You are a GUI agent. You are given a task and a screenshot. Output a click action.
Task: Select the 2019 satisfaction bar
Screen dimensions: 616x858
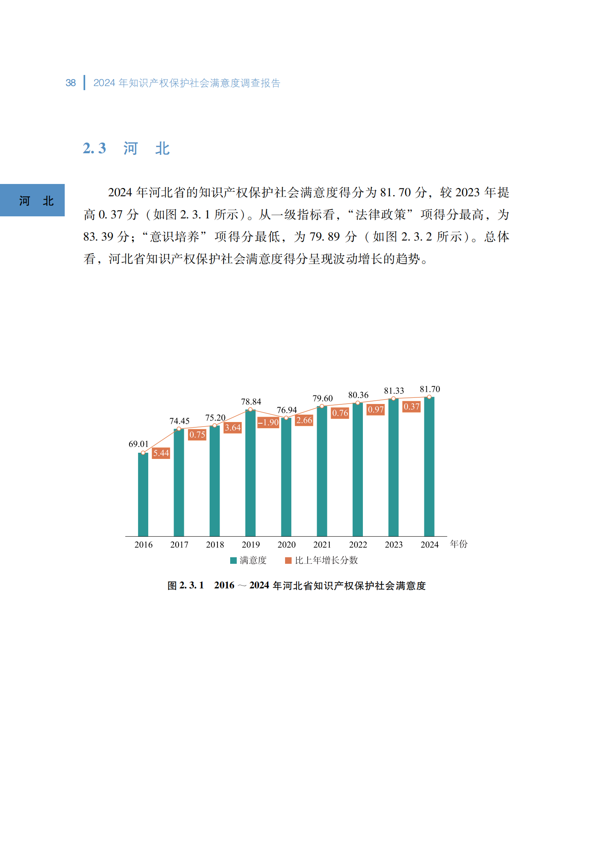click(x=250, y=472)
